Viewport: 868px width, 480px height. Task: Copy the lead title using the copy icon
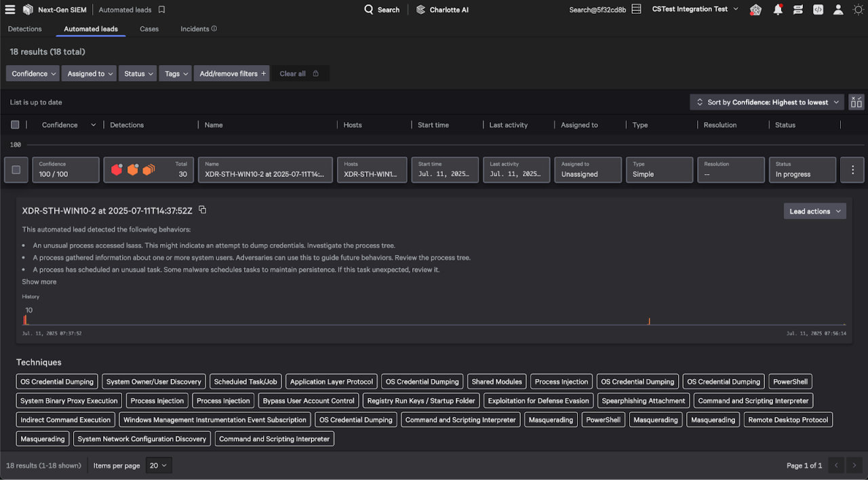[202, 210]
